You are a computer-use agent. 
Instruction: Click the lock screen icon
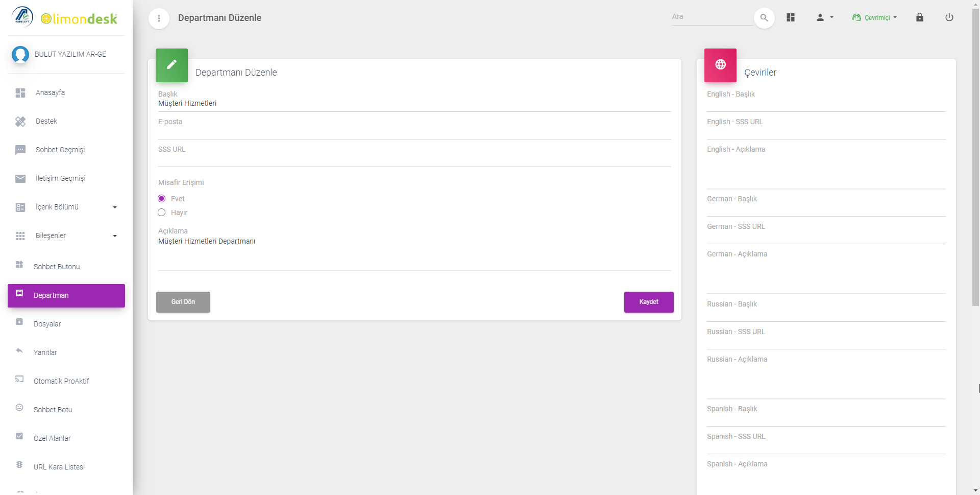click(x=920, y=17)
